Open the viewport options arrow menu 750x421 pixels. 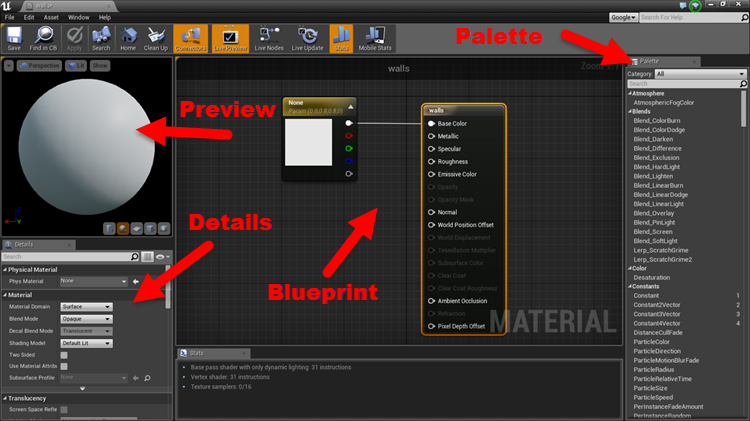point(9,66)
